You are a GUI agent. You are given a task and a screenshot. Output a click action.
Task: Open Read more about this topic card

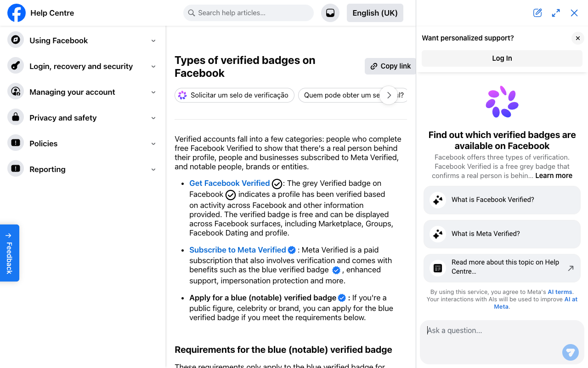click(502, 268)
